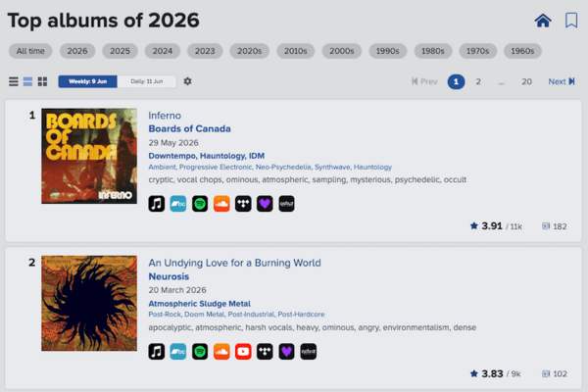Open Downtempo genre link
The height and width of the screenshot is (392, 588).
(x=172, y=156)
